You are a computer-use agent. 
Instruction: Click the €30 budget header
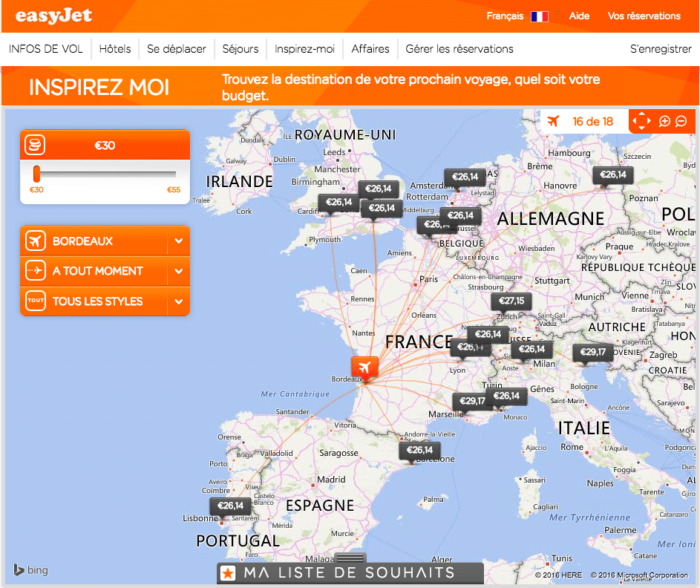105,146
